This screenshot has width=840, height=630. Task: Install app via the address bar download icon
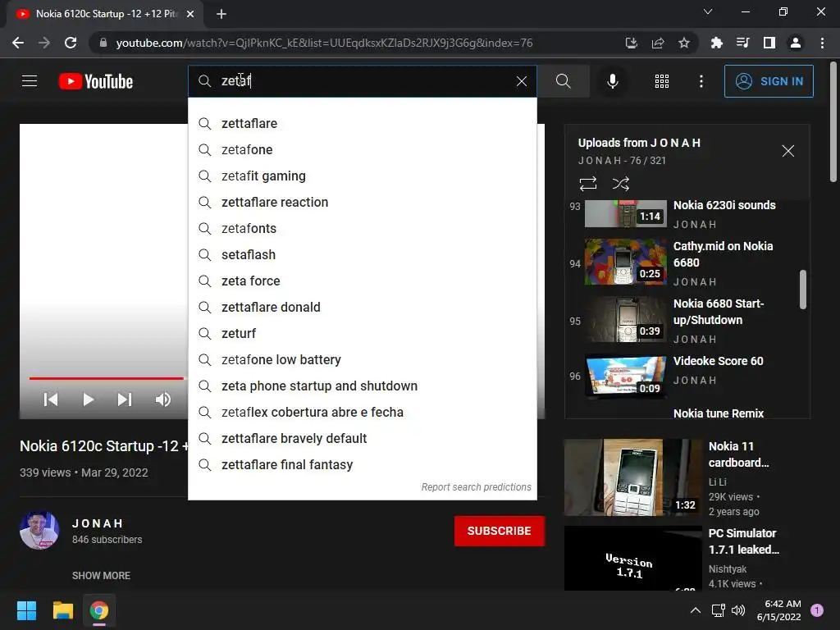631,43
